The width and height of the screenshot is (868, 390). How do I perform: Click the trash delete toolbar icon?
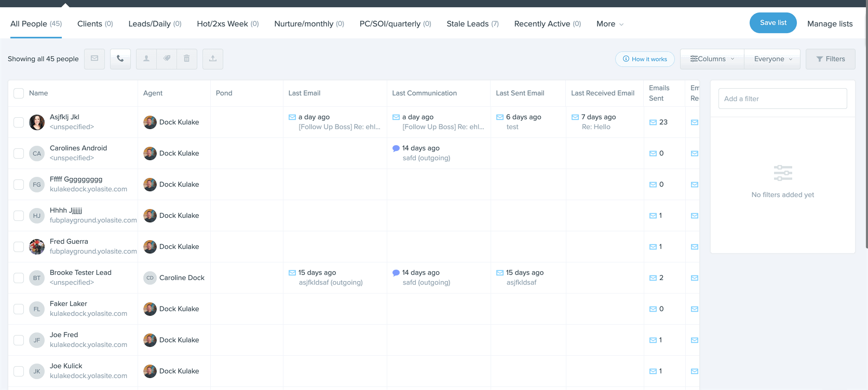tap(187, 59)
